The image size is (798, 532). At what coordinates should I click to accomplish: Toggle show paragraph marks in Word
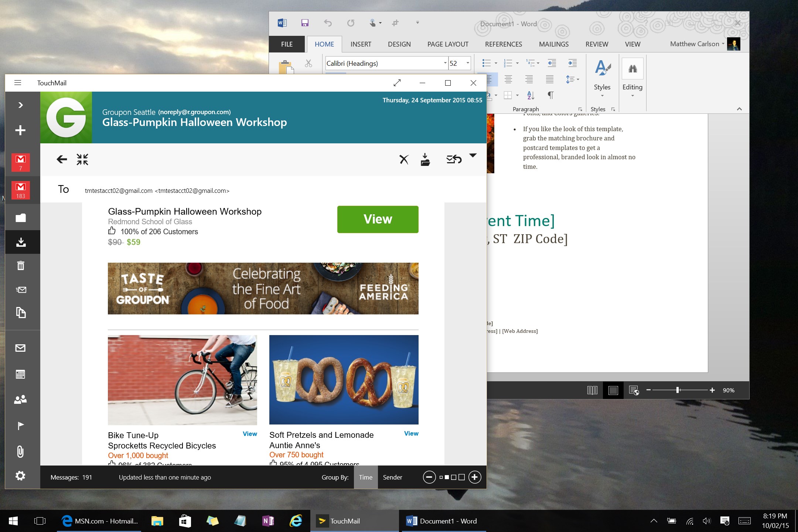(x=550, y=95)
